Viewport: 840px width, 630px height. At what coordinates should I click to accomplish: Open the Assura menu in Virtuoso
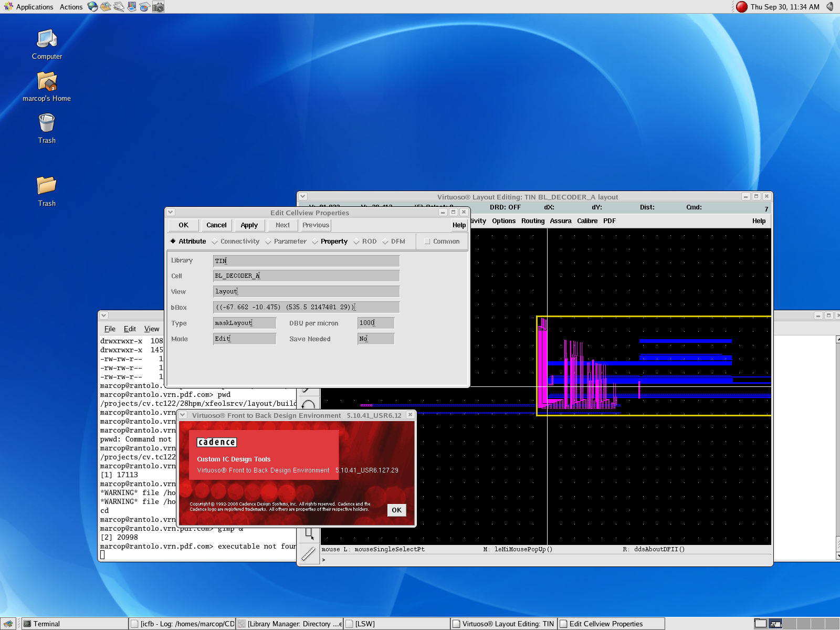[x=561, y=221]
